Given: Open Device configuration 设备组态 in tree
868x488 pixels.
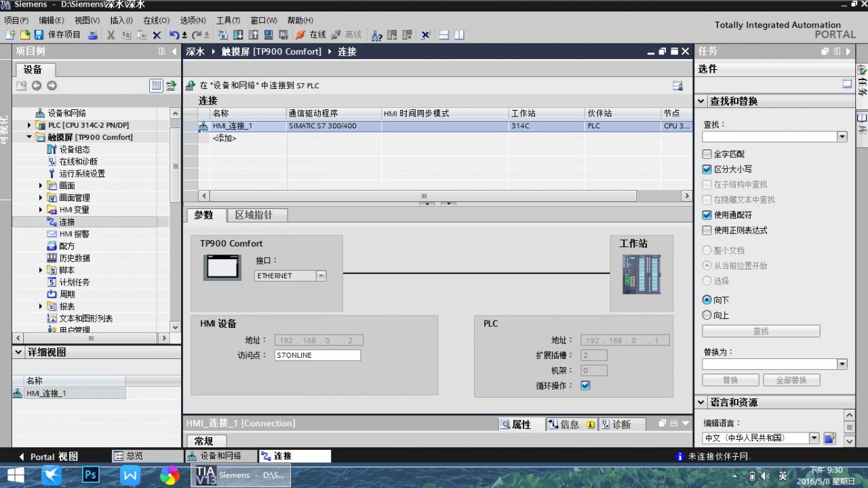Looking at the screenshot, I should [x=74, y=149].
